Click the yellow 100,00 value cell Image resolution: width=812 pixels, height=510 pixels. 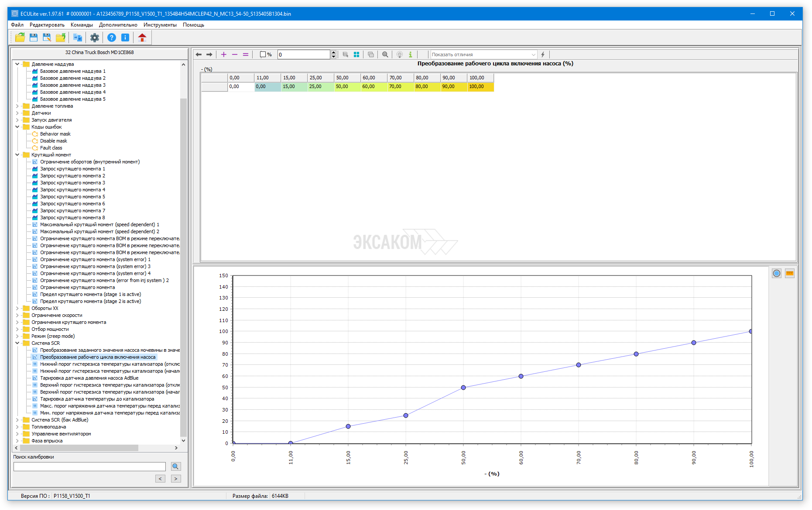[x=480, y=87]
